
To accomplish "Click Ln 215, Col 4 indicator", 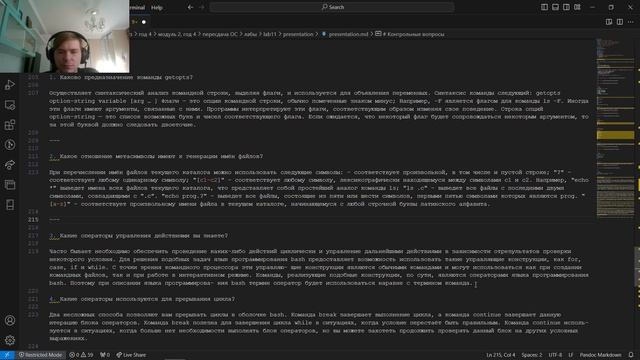I will [x=500, y=355].
